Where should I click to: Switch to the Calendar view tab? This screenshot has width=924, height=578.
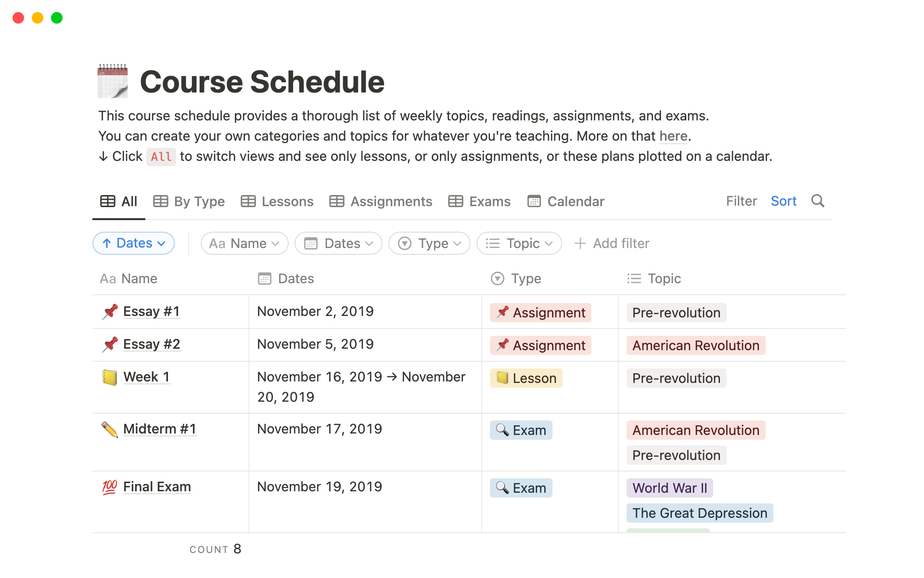click(566, 201)
